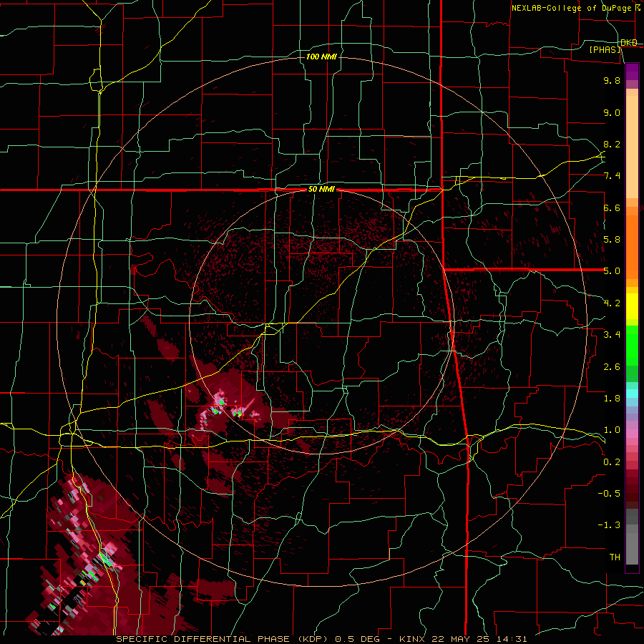Click the 2.6 scale value
Image resolution: width=644 pixels, height=644 pixels.
(x=612, y=367)
